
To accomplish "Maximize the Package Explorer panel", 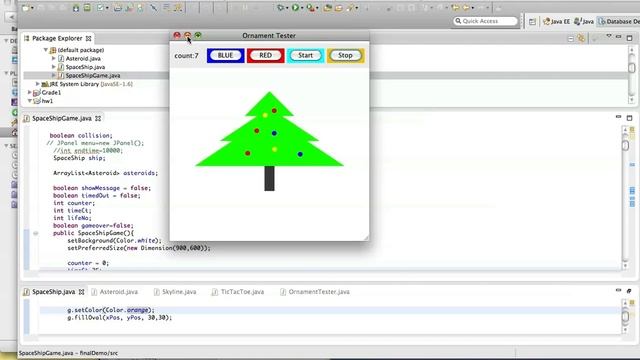I will (x=629, y=38).
